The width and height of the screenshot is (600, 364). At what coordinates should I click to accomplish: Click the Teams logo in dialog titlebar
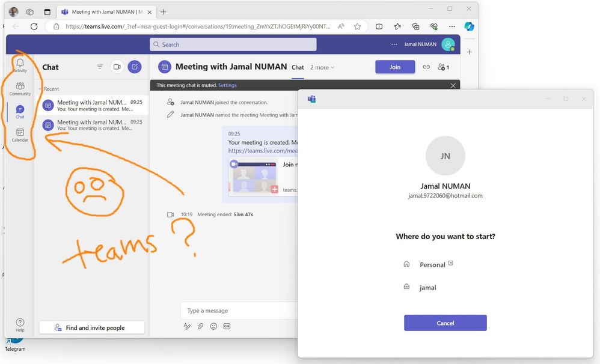click(312, 99)
